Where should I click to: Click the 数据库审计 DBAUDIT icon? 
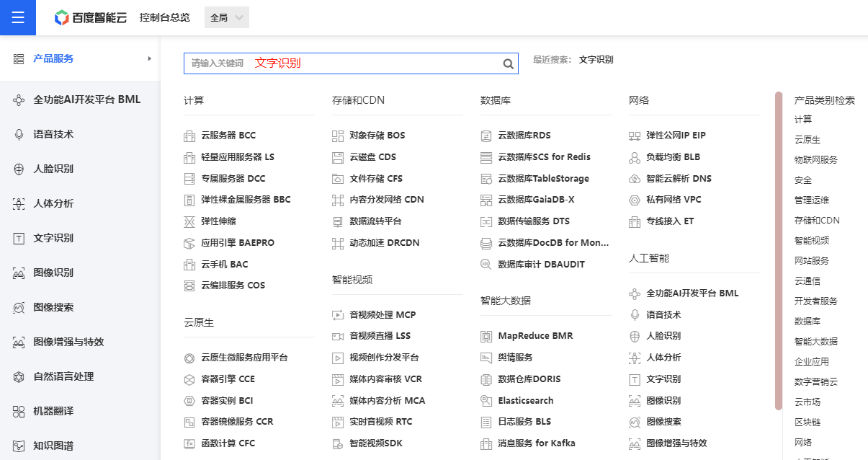[486, 265]
